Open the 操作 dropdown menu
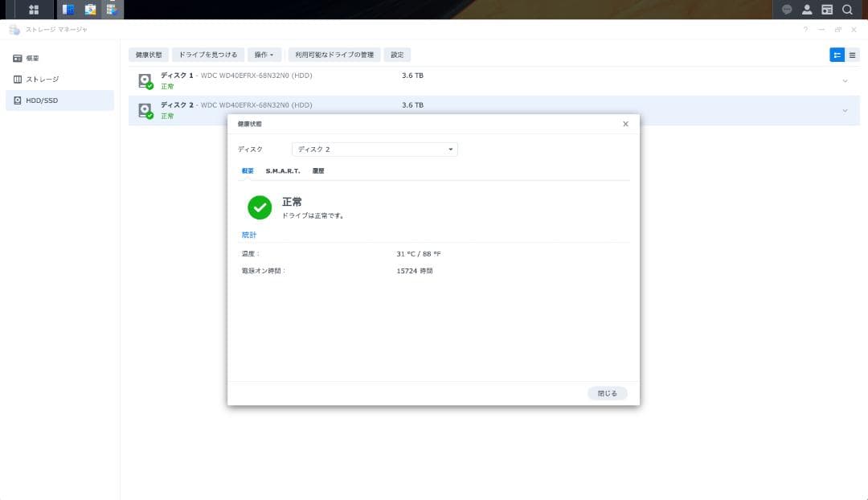868x500 pixels. (264, 55)
